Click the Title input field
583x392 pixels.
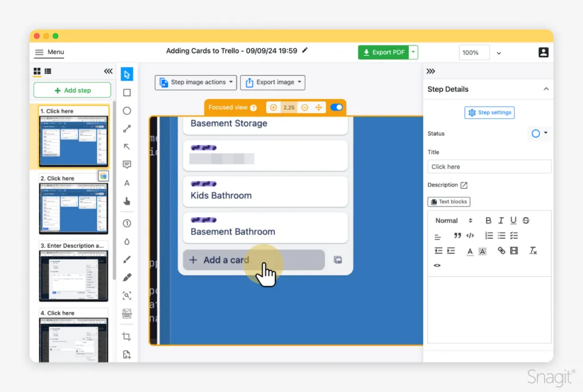[489, 167]
